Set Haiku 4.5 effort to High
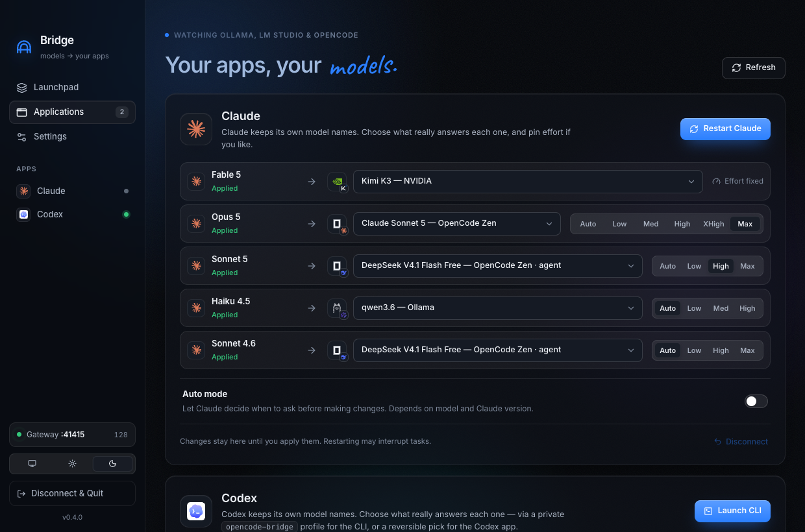The image size is (805, 532). (x=747, y=308)
